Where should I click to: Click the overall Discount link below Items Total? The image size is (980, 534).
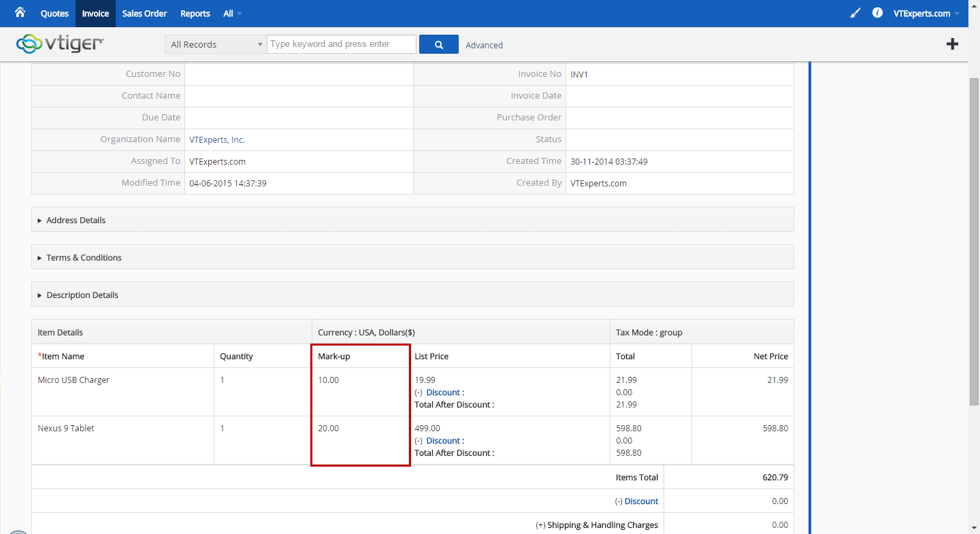641,501
